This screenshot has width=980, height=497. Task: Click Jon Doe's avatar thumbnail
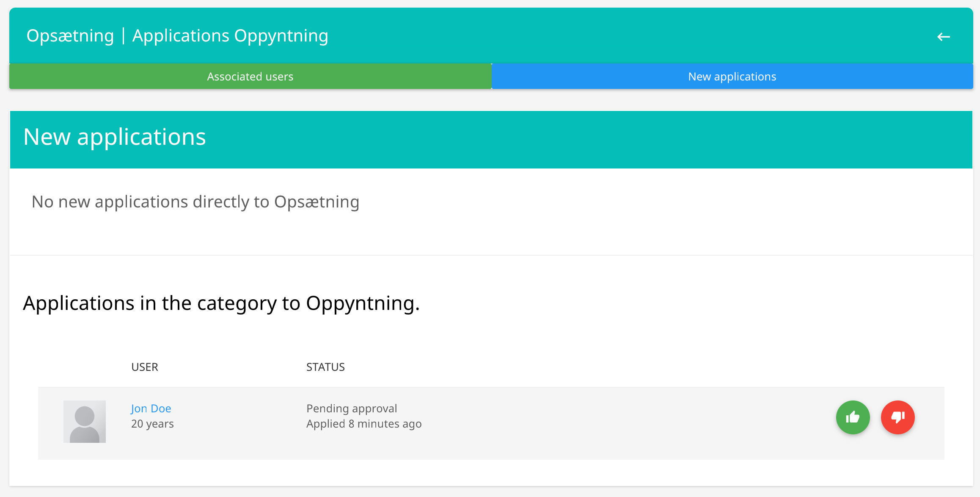point(85,422)
